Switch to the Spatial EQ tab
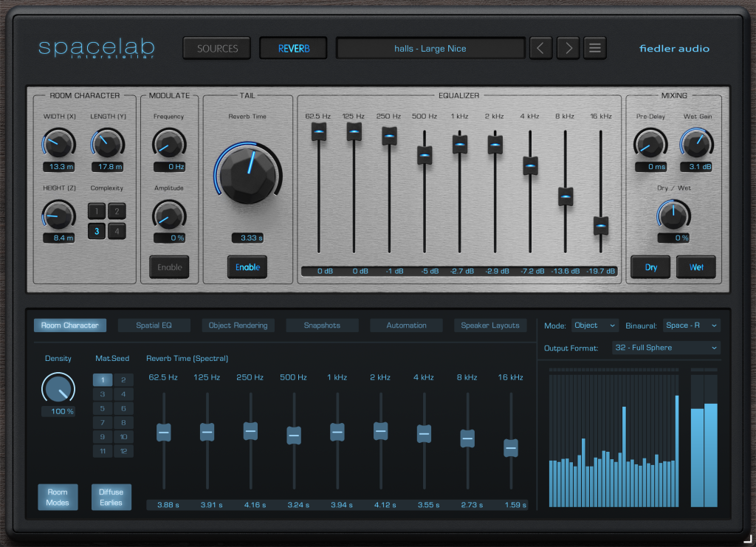Viewport: 756px width, 547px height. coord(154,325)
